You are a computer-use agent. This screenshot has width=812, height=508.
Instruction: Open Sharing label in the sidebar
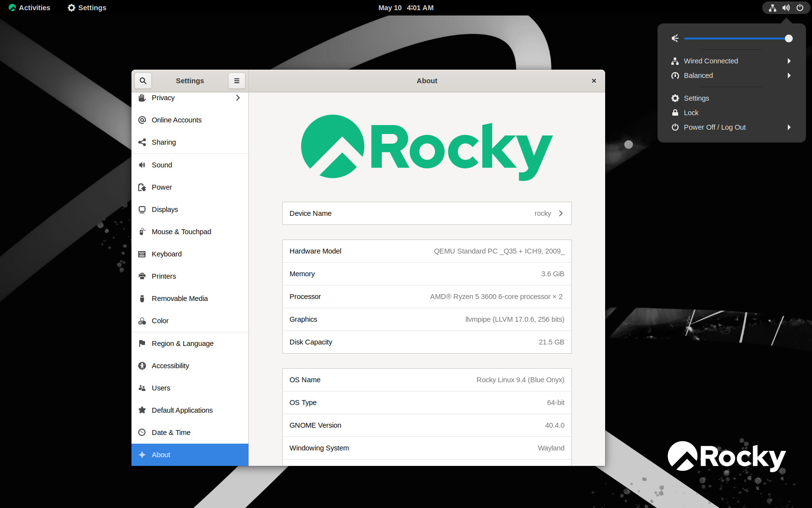[x=164, y=142]
